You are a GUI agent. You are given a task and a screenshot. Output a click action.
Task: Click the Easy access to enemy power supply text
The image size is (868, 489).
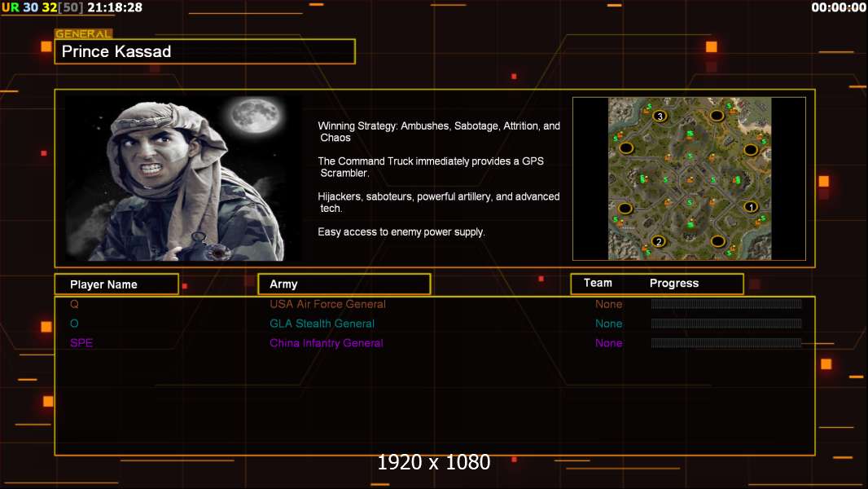click(x=401, y=232)
